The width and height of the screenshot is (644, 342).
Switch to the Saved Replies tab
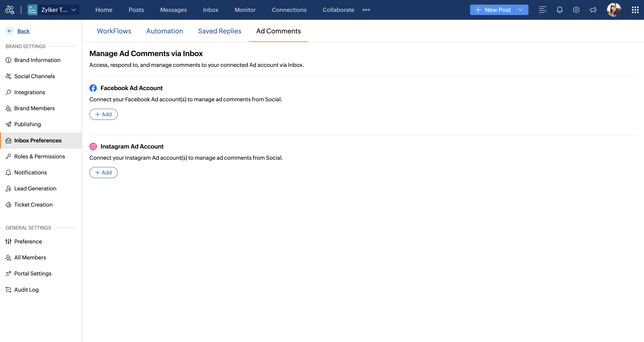(219, 31)
